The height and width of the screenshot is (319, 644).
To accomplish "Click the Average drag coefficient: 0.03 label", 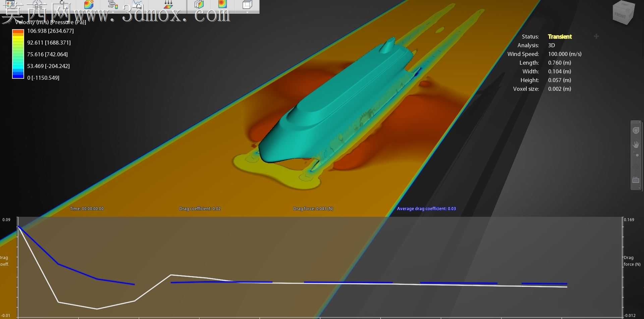I will click(426, 208).
